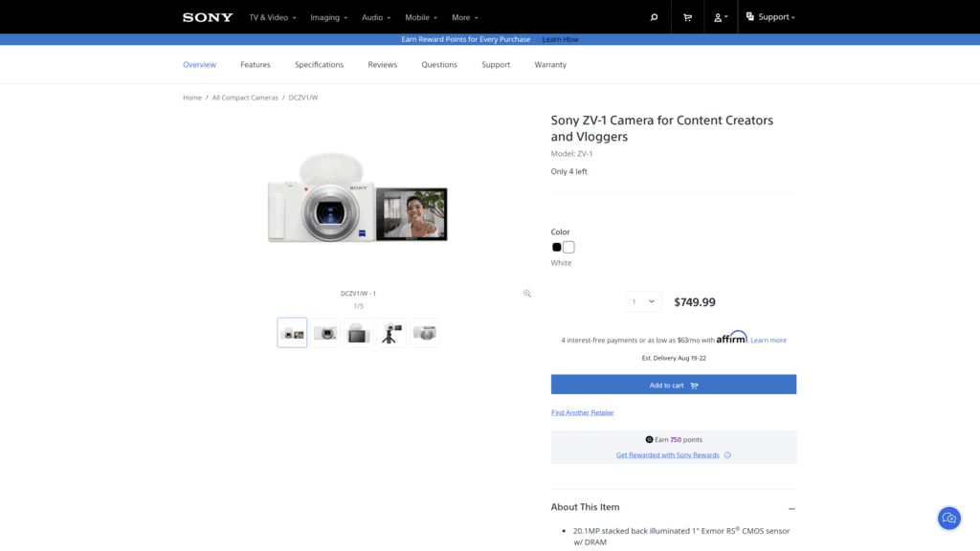The width and height of the screenshot is (980, 551).
Task: Click the Model: ZV-1 text
Action: [x=572, y=154]
